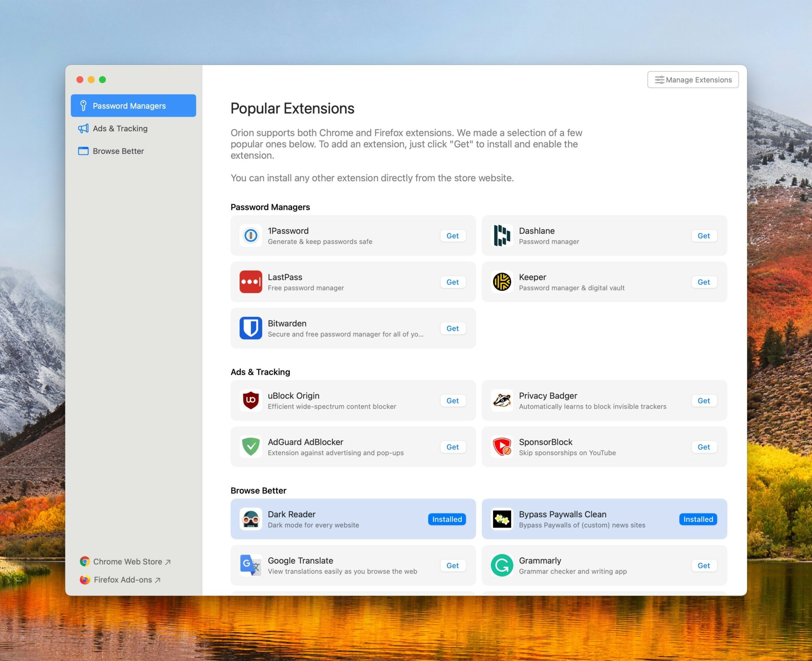Open the Chrome Web Store link
Screen dimensions: 812x661
(x=127, y=561)
